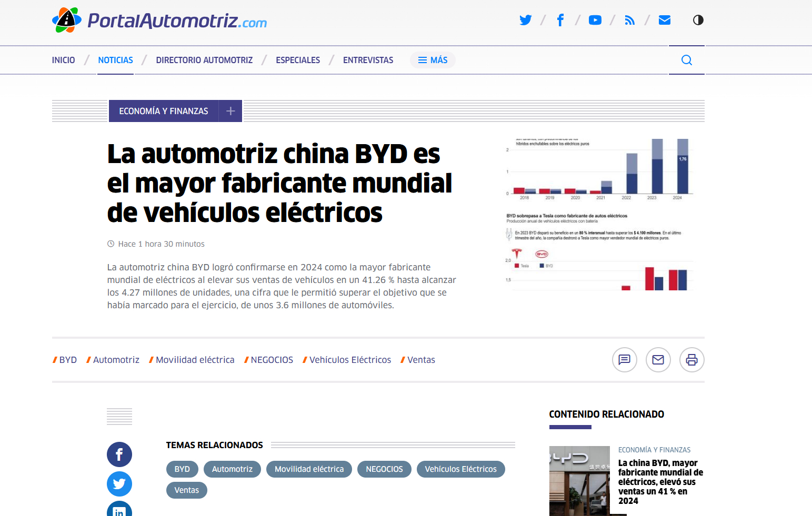Click the TEMAS RELACIONADOS heading

tap(214, 445)
